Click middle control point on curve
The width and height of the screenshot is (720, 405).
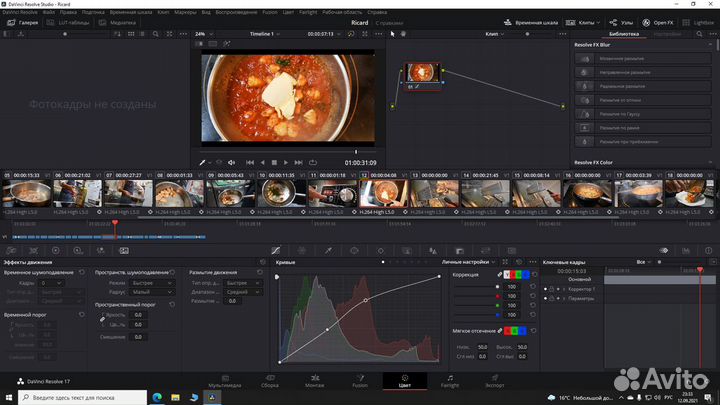coord(366,299)
